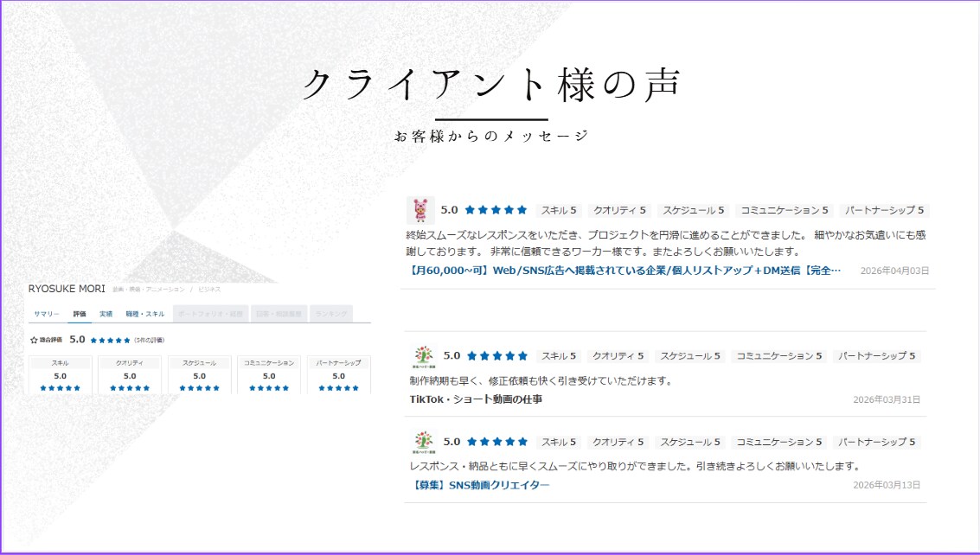The width and height of the screenshot is (980, 555).
Task: Click the RYOSUKE MORI profile name
Action: click(x=67, y=289)
